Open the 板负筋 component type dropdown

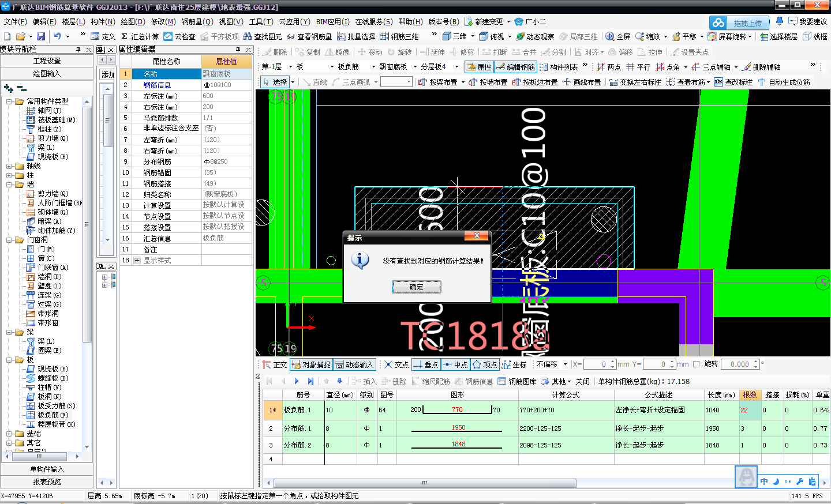pyautogui.click(x=373, y=67)
